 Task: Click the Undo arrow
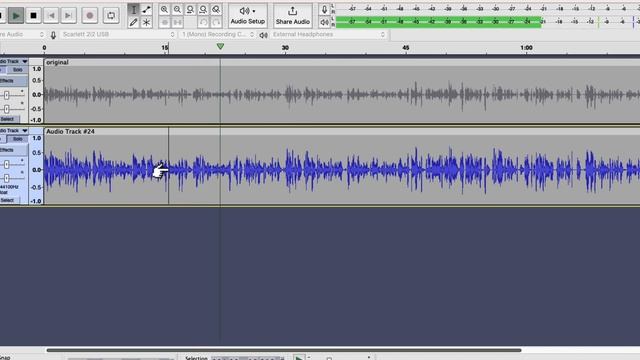point(203,22)
